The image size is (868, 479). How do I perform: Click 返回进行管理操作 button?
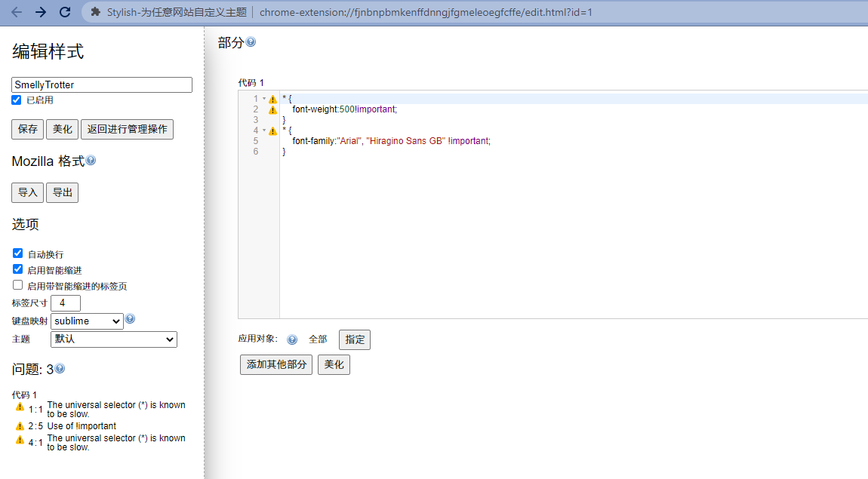click(128, 130)
